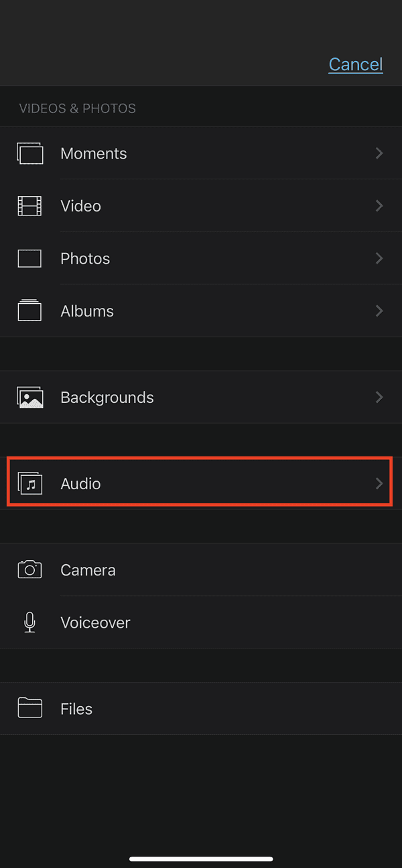Image resolution: width=402 pixels, height=868 pixels.
Task: Tap the Voiceover microphone icon
Action: pos(29,622)
